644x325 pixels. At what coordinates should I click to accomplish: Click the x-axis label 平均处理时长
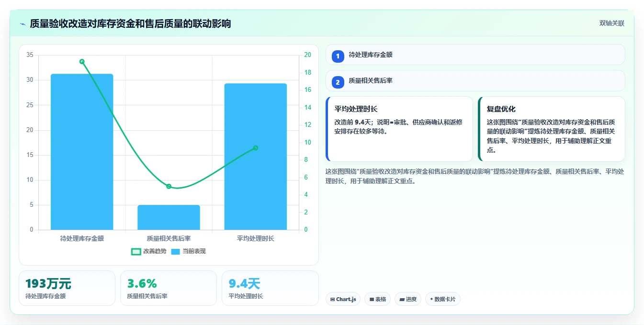coord(255,238)
